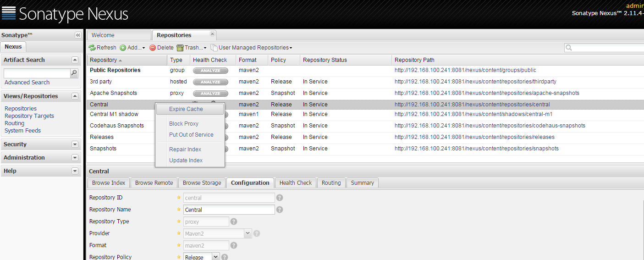Click the Trash bin icon in the toolbar
Image resolution: width=644 pixels, height=260 pixels.
tap(180, 48)
